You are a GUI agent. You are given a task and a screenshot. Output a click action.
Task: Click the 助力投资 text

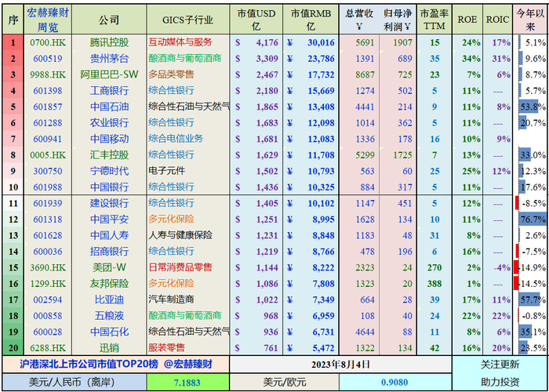tap(500, 383)
